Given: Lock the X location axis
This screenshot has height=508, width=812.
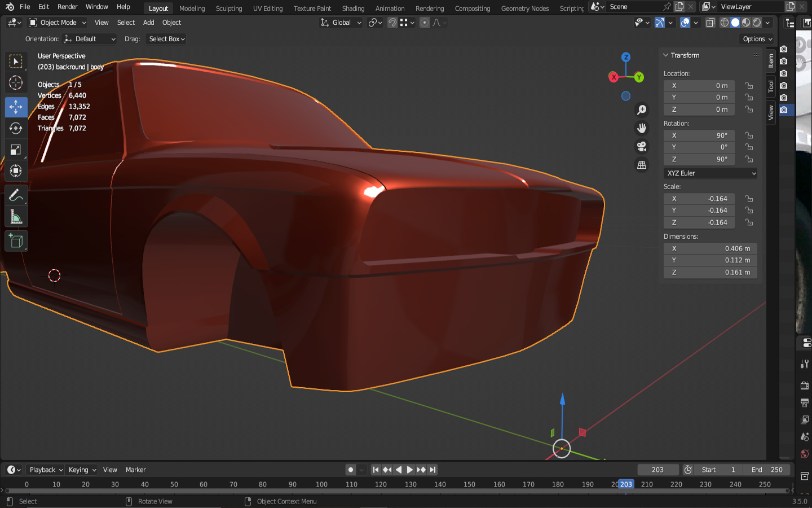Looking at the screenshot, I should point(749,86).
